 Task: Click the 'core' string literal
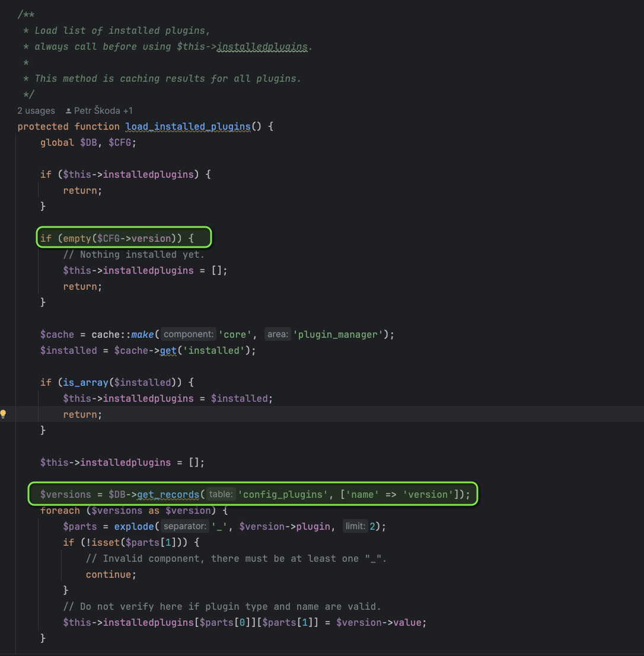(x=234, y=335)
